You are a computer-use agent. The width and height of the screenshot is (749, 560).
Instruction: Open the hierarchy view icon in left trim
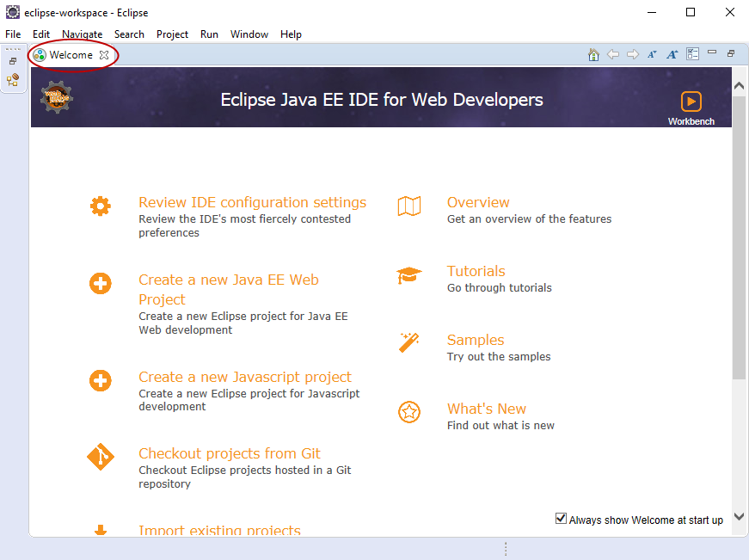point(13,79)
